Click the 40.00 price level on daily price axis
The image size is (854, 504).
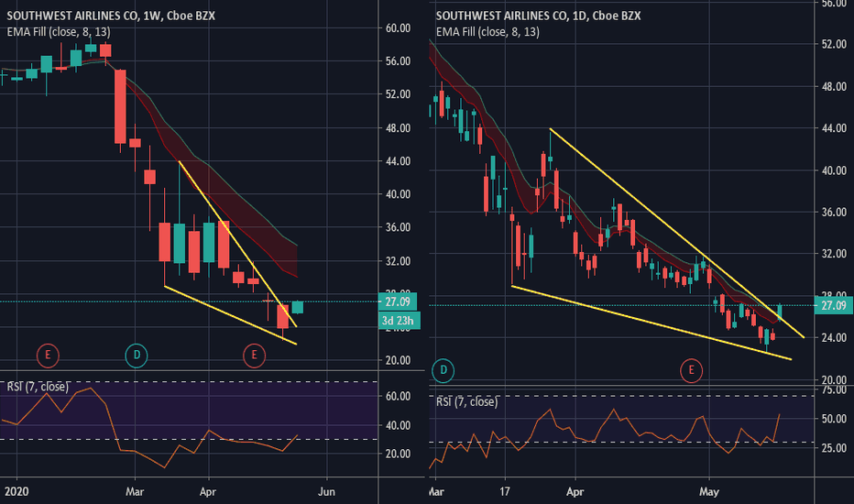[834, 170]
